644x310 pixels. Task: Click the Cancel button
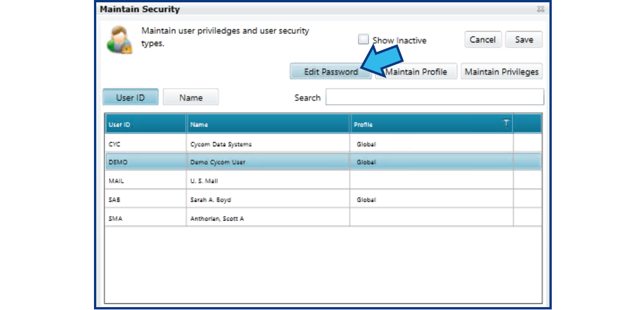click(483, 40)
